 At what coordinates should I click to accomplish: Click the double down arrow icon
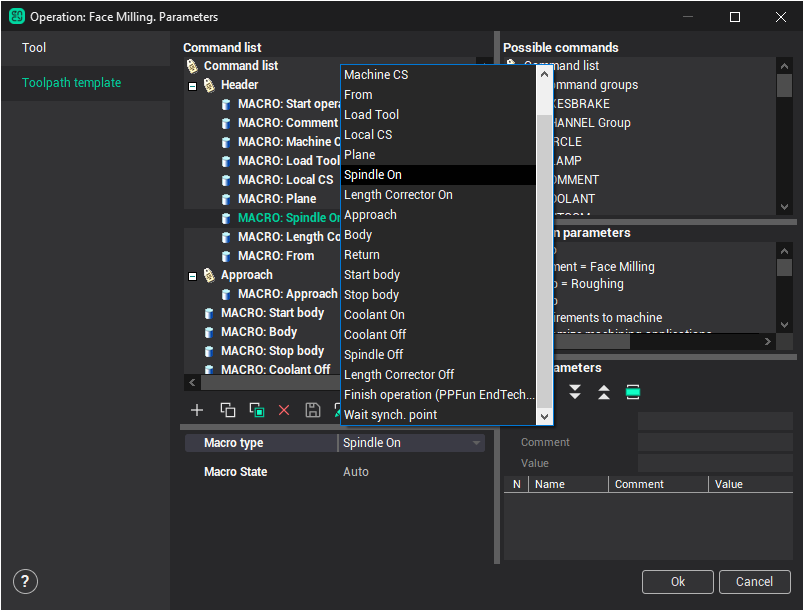click(575, 392)
